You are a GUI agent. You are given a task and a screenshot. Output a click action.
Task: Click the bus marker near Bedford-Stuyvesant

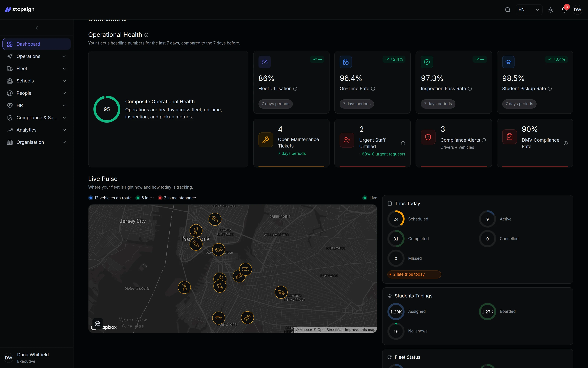point(281,292)
